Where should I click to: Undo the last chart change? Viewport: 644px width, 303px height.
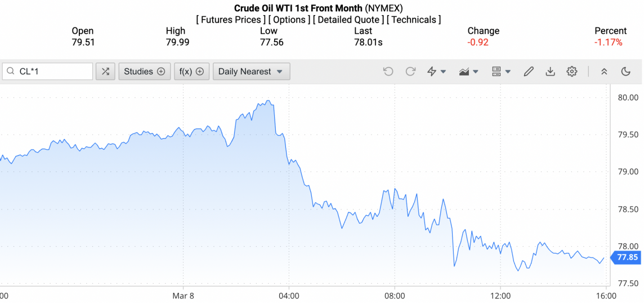pyautogui.click(x=388, y=72)
